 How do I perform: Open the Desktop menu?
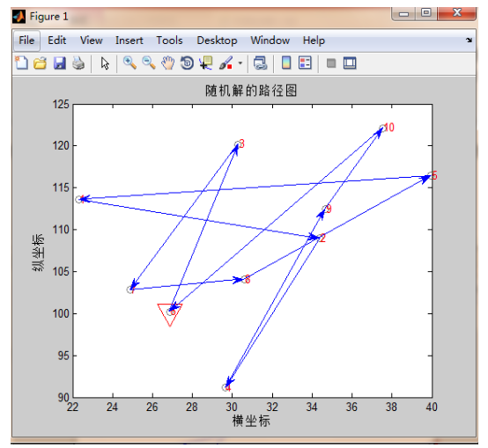(217, 40)
